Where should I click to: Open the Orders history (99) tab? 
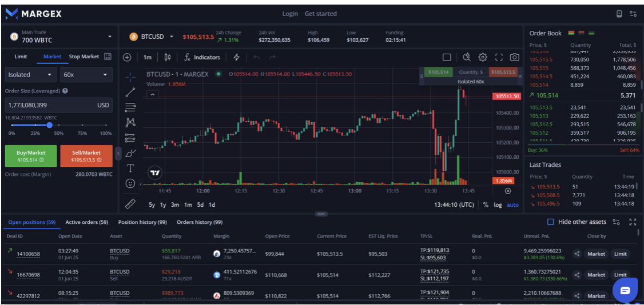pyautogui.click(x=200, y=222)
